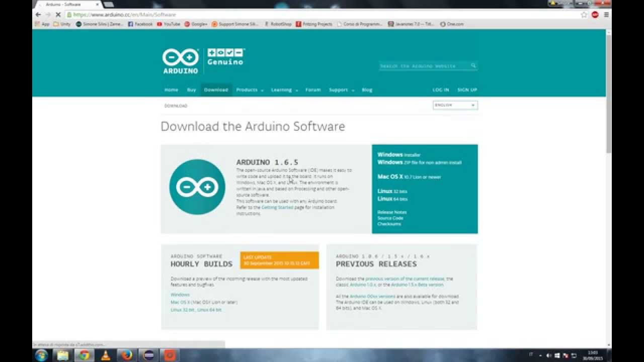Screen dimensions: 644x362
Task: Open Release Notes link
Action: (x=392, y=212)
